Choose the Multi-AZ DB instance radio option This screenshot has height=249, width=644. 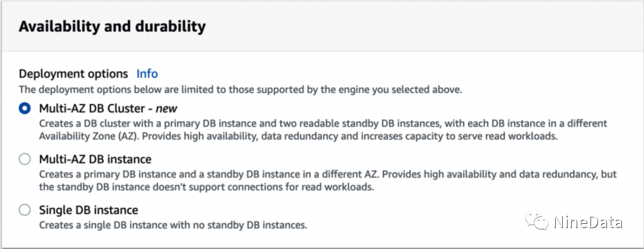click(24, 159)
